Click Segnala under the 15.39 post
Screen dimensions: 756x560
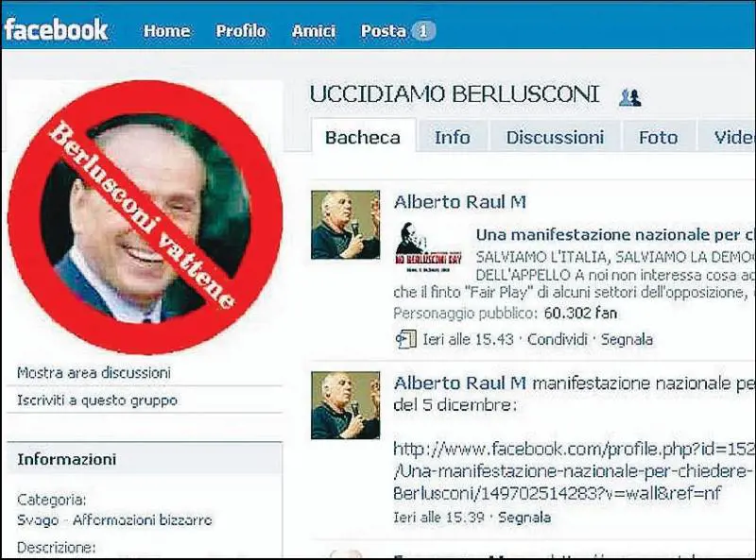(x=524, y=518)
